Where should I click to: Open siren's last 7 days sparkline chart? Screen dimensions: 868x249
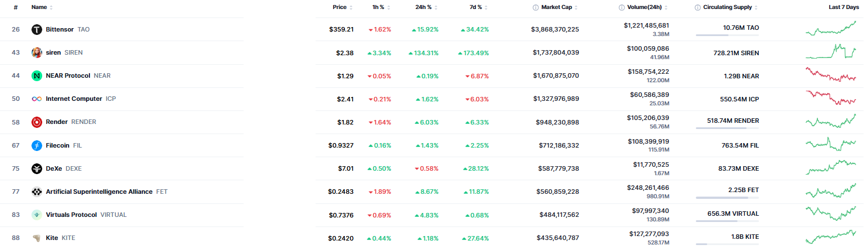(830, 51)
